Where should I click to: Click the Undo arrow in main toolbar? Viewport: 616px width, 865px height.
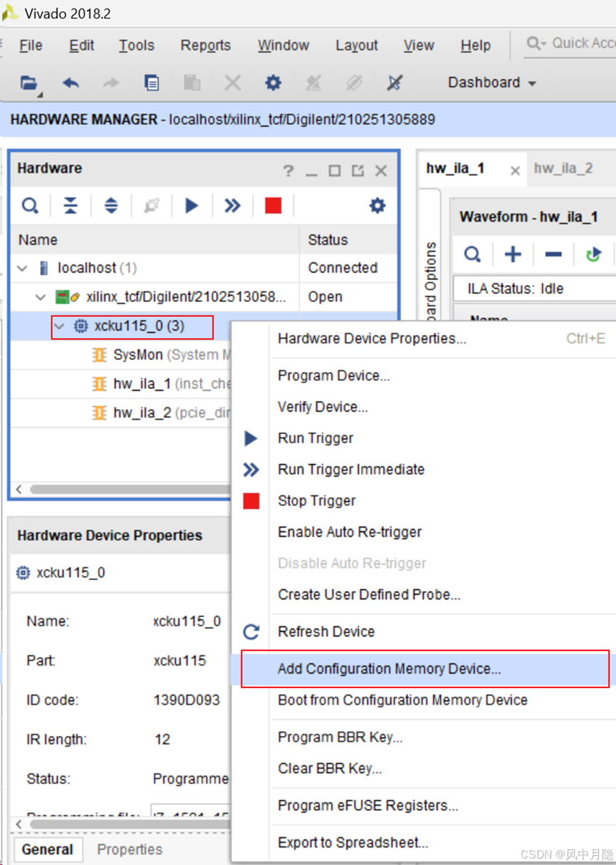click(x=71, y=83)
